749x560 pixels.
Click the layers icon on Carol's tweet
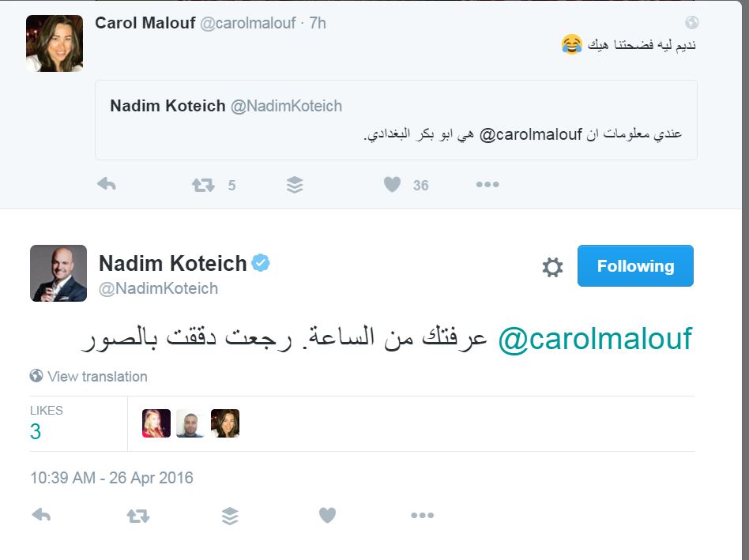pos(295,185)
